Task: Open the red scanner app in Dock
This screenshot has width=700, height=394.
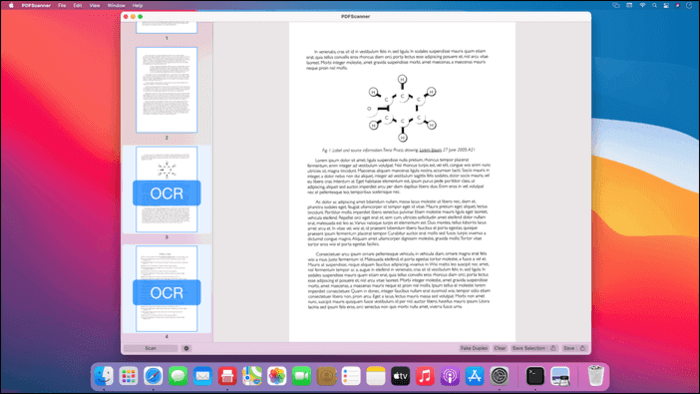Action: (227, 376)
